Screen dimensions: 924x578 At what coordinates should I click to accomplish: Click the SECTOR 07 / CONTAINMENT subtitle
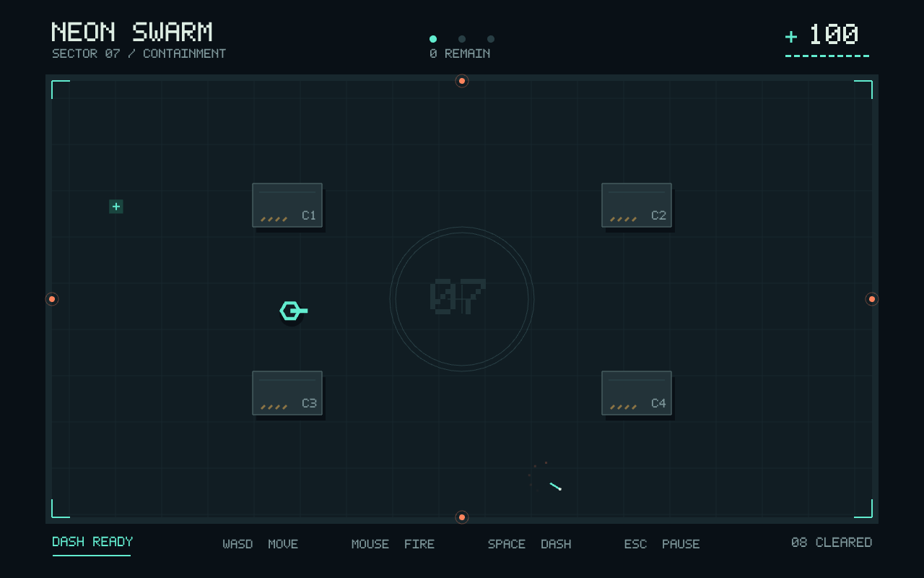[x=139, y=53]
